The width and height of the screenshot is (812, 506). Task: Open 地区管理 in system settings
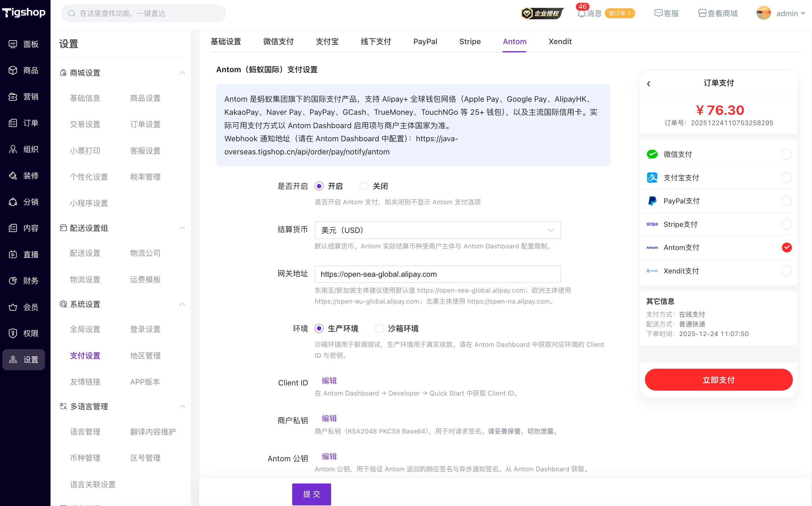click(145, 356)
